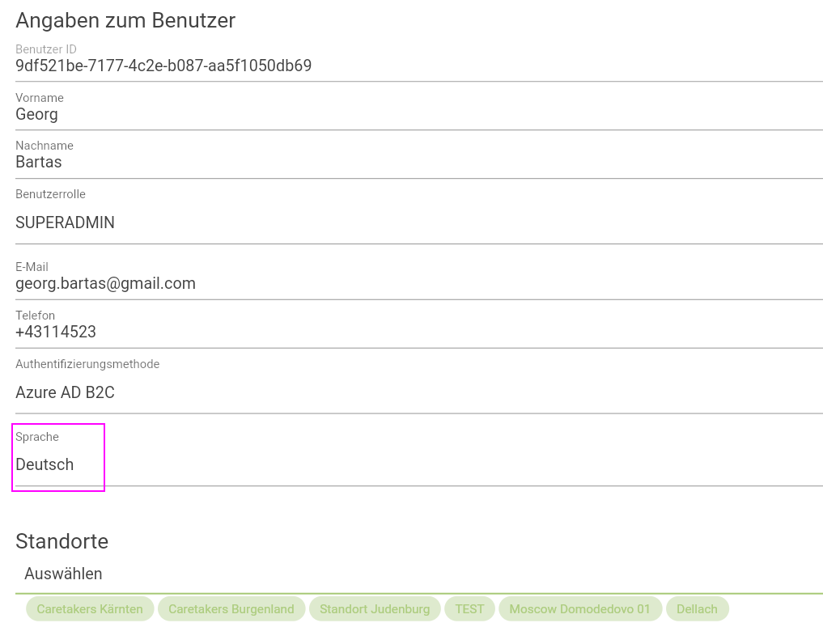Viewport: 823px width, 644px height.
Task: Click the Moscow Domodedovo 01 chip
Action: pyautogui.click(x=579, y=609)
